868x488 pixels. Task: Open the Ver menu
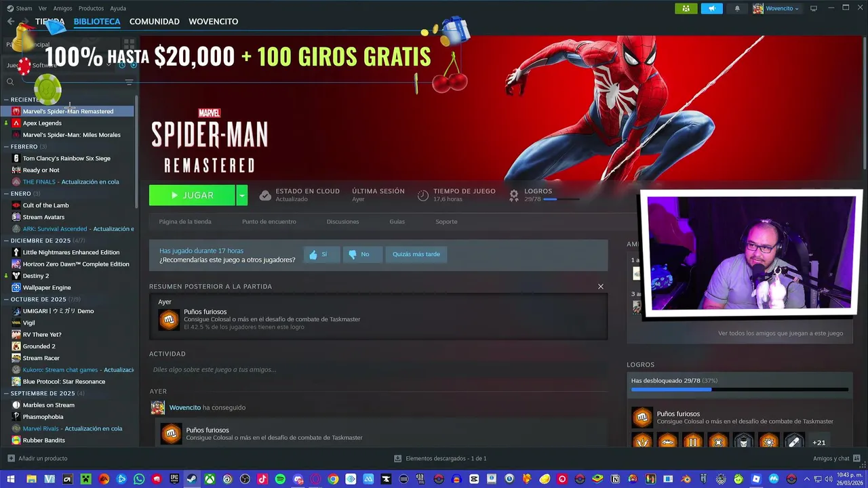(43, 8)
